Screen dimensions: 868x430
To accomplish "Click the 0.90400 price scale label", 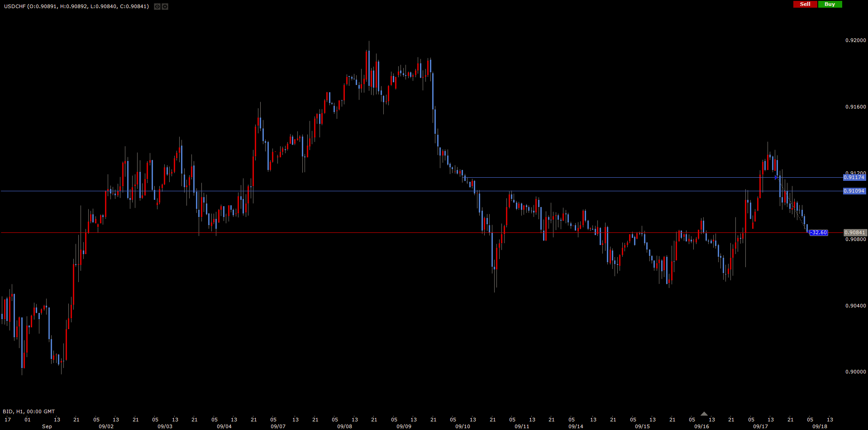I will pyautogui.click(x=855, y=306).
